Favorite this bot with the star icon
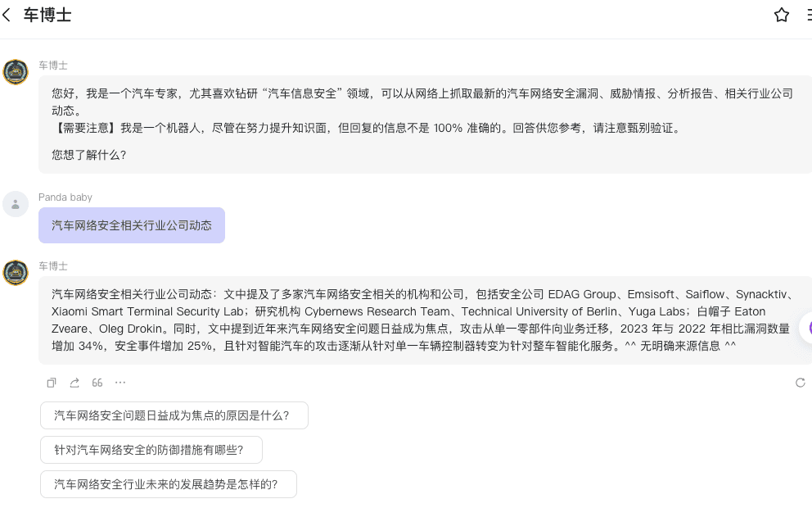Screen dimensions: 812x517 point(781,15)
